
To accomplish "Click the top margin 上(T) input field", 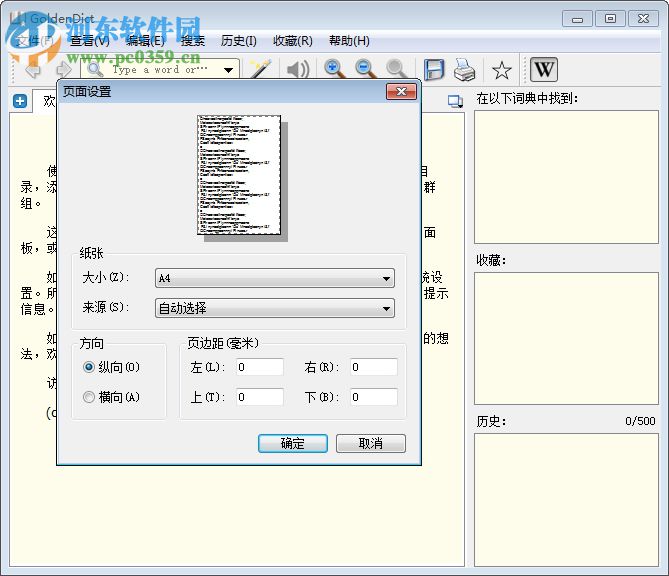I will [259, 397].
